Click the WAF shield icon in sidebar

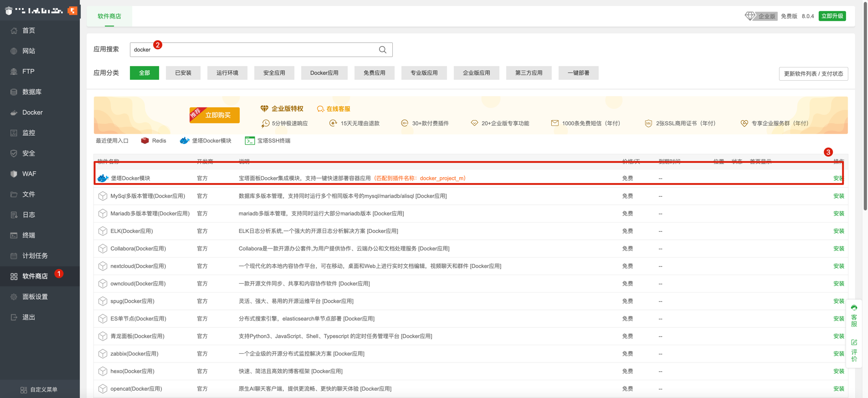pos(14,174)
